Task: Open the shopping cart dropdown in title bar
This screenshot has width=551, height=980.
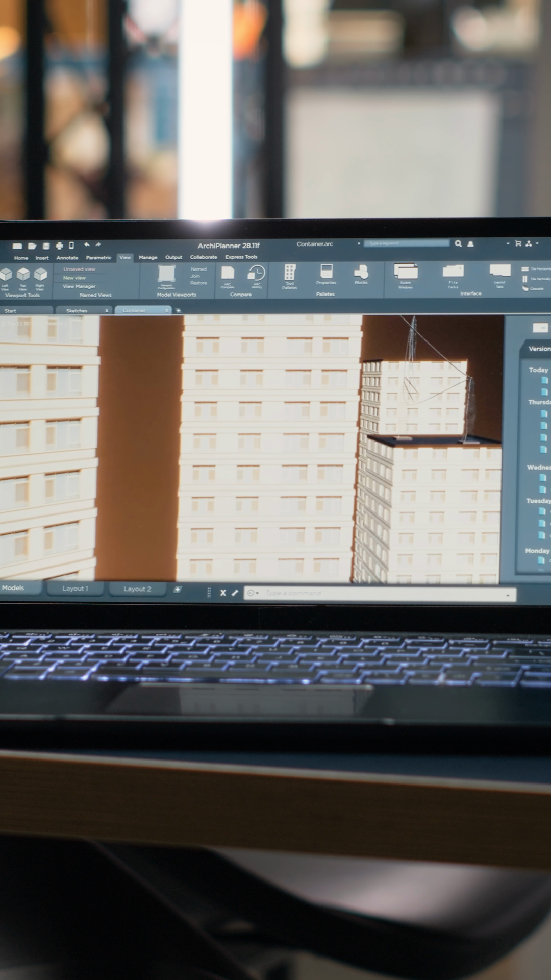Action: [x=518, y=244]
